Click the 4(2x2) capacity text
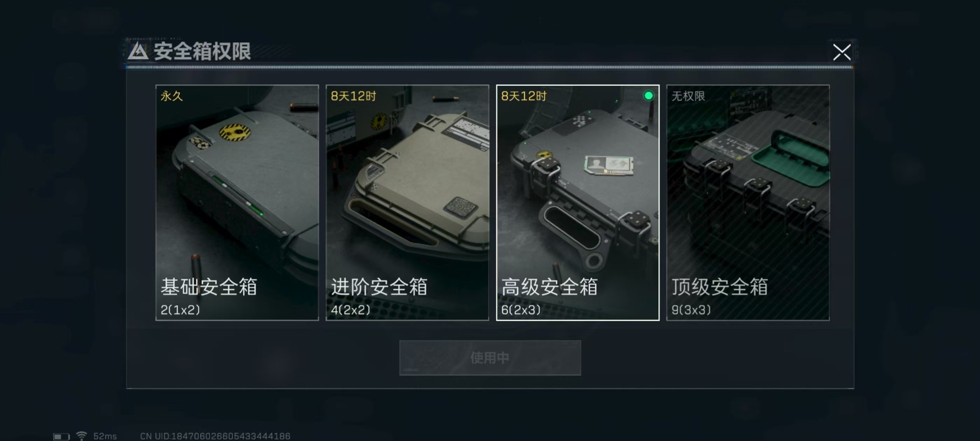 pos(351,310)
